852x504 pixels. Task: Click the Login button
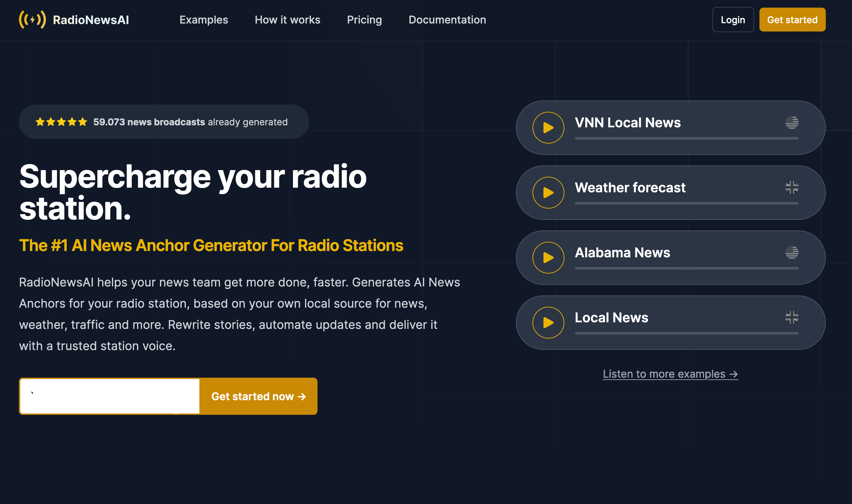coord(733,20)
